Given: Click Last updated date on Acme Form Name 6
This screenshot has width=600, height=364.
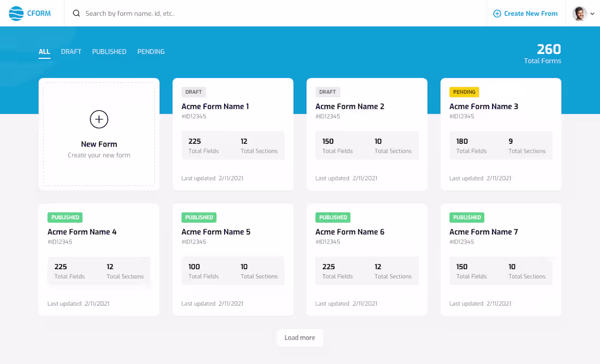Looking at the screenshot, I should click(346, 304).
